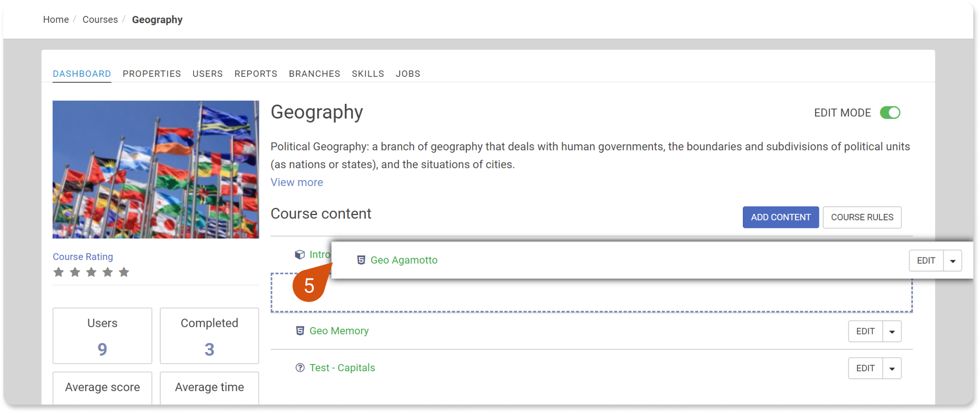This screenshot has width=980, height=413.
Task: Expand the description with View more
Action: 297,182
